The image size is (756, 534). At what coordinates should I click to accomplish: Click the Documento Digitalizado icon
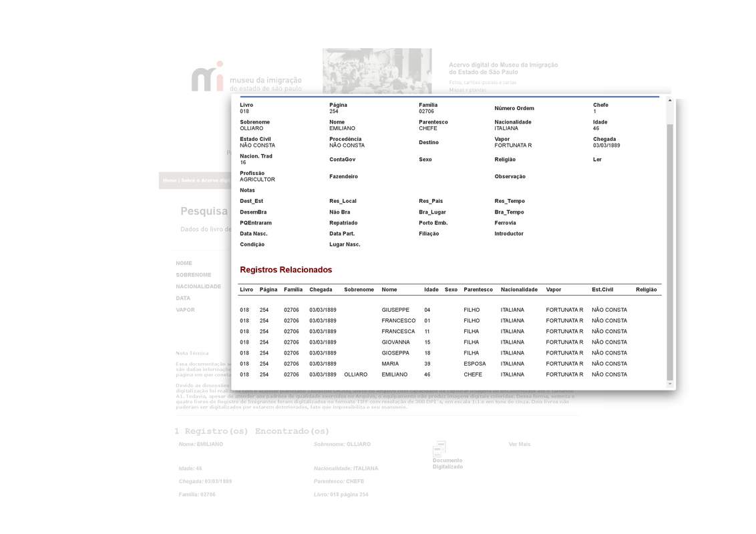439,449
